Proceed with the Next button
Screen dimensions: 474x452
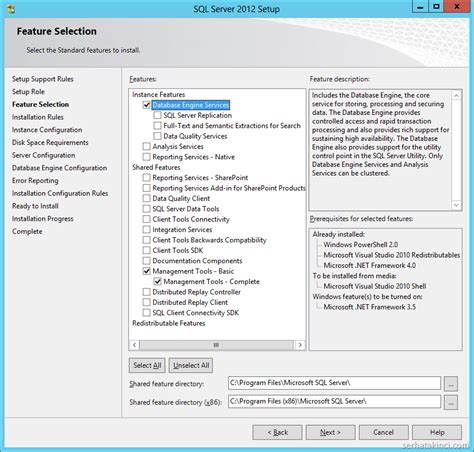coord(330,432)
